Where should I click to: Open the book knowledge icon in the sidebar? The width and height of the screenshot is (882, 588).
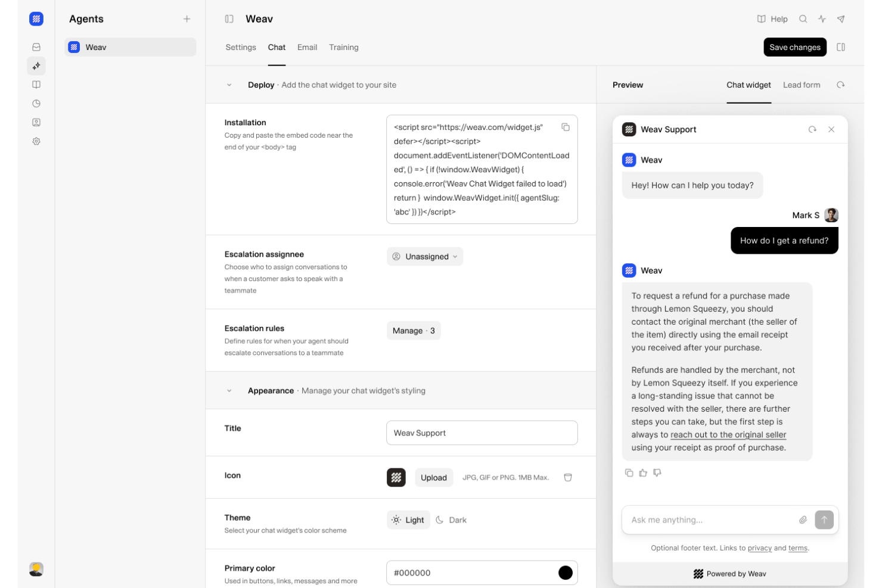coord(36,85)
